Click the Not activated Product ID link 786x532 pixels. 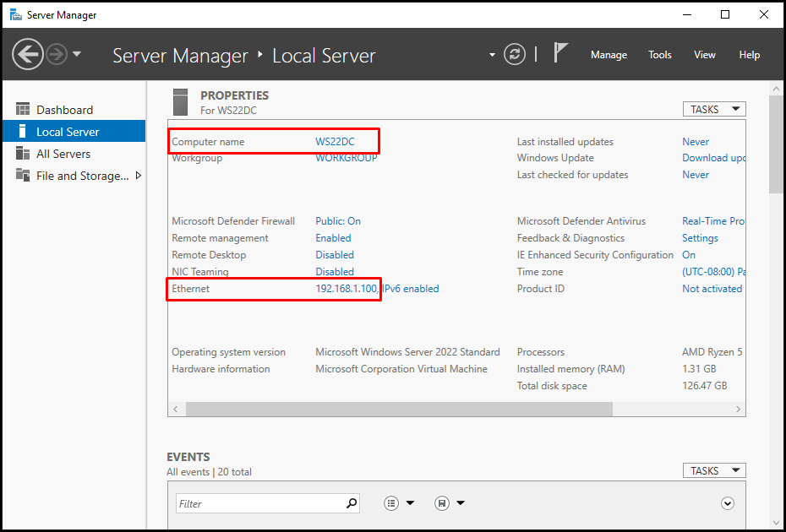pyautogui.click(x=712, y=289)
